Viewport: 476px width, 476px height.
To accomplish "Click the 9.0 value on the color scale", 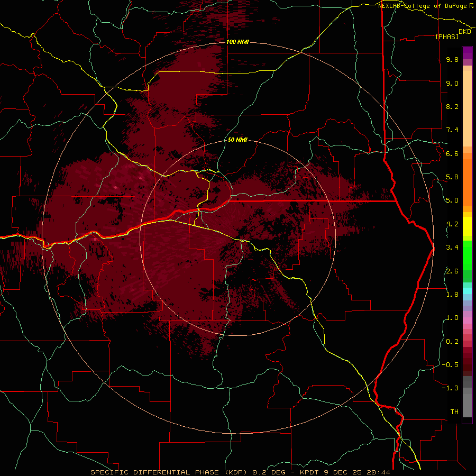I will (x=452, y=83).
